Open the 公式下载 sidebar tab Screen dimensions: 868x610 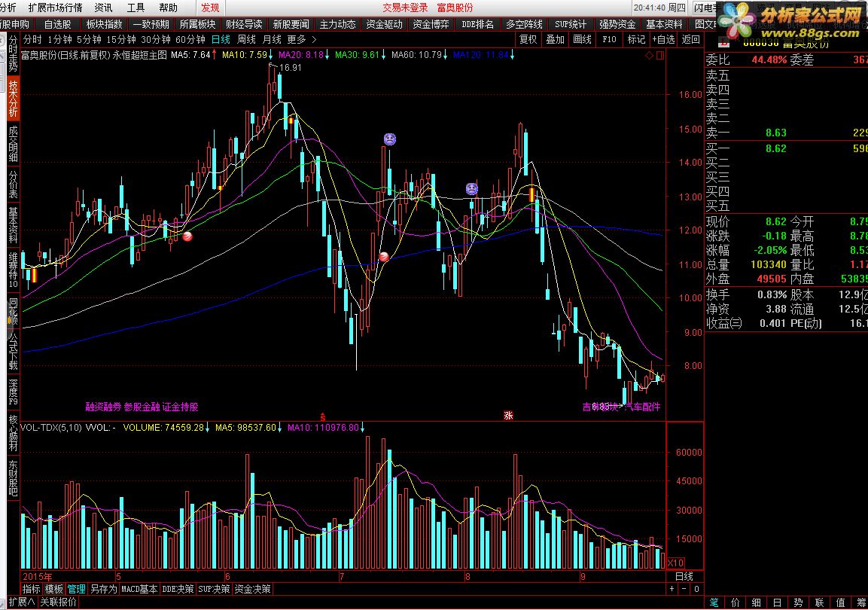tap(14, 352)
